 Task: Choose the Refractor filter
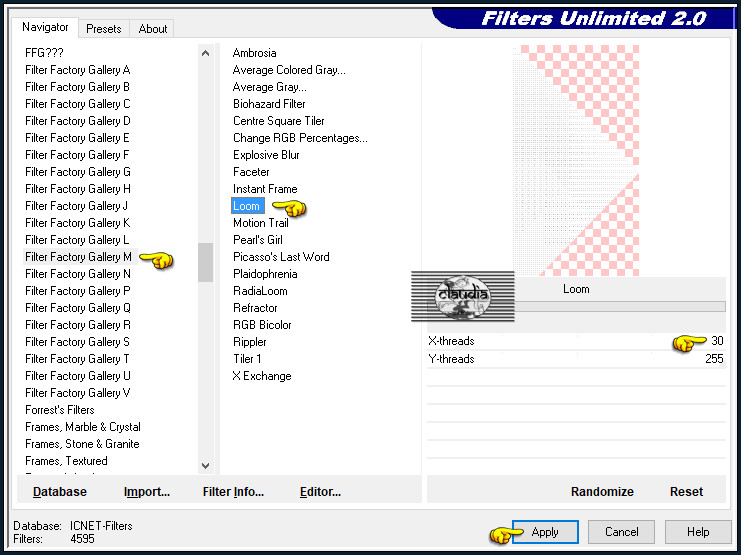coord(255,308)
